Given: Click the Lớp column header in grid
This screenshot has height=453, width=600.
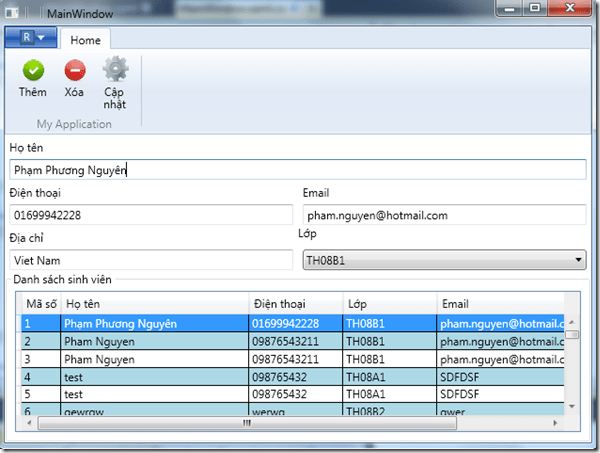Looking at the screenshot, I should (x=388, y=303).
